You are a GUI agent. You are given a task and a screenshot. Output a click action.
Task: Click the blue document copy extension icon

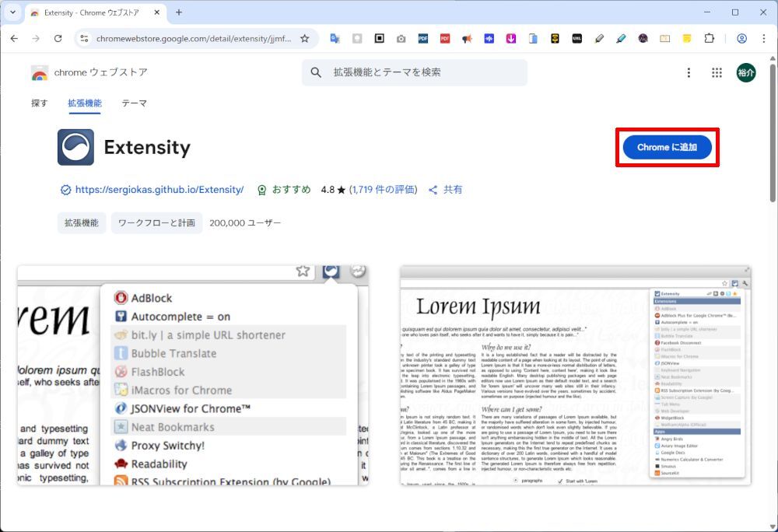tap(533, 39)
